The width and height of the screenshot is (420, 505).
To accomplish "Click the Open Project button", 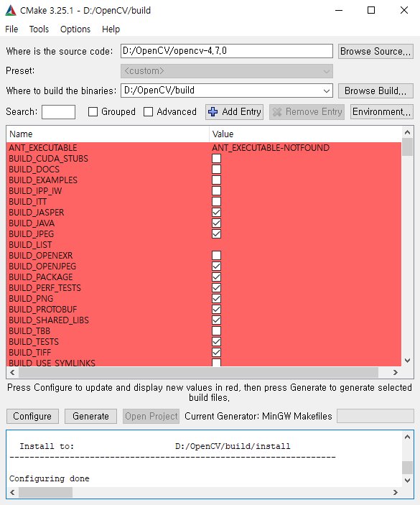I will pos(151,416).
